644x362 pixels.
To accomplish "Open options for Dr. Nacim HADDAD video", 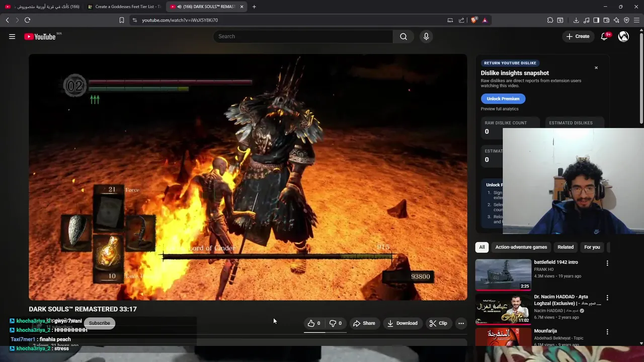I will (607, 298).
